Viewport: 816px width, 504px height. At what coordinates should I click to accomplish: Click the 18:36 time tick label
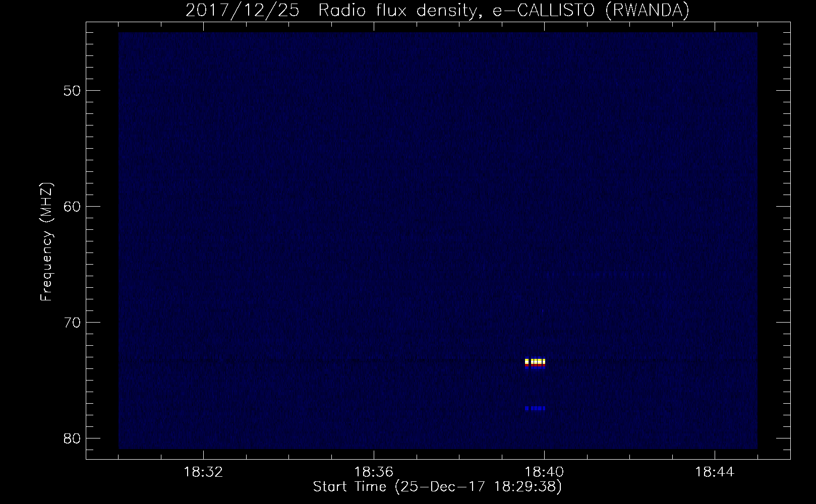click(x=374, y=472)
